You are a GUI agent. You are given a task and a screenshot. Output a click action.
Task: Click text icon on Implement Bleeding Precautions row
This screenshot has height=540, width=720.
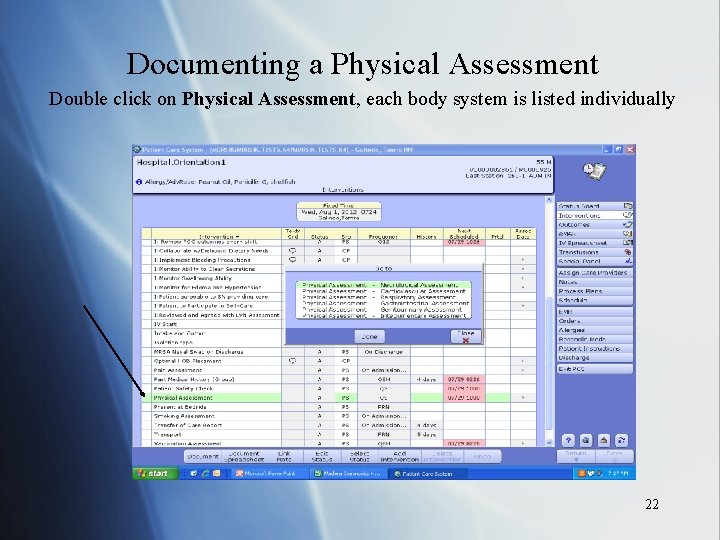[x=292, y=260]
